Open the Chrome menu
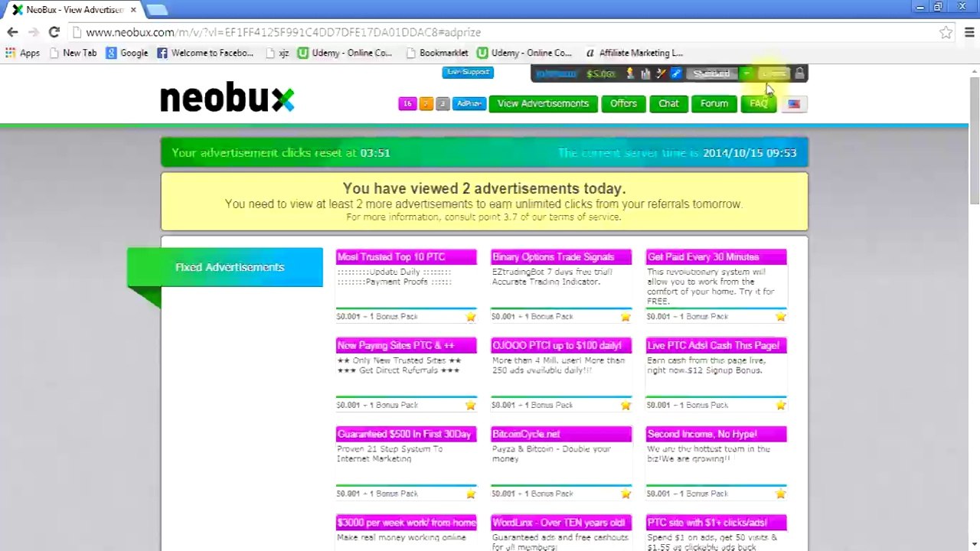980x551 pixels. click(x=969, y=32)
